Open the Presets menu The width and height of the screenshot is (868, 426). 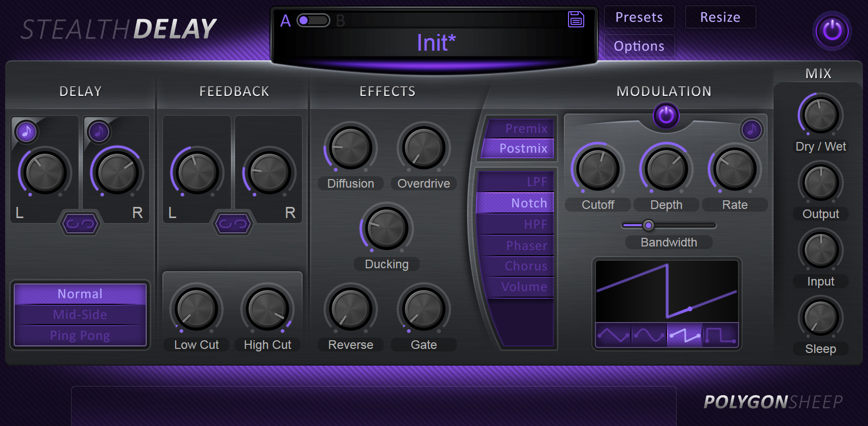pos(639,17)
